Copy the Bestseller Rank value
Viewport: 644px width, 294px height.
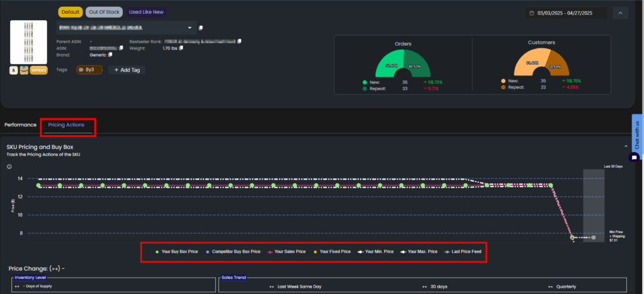coord(240,41)
